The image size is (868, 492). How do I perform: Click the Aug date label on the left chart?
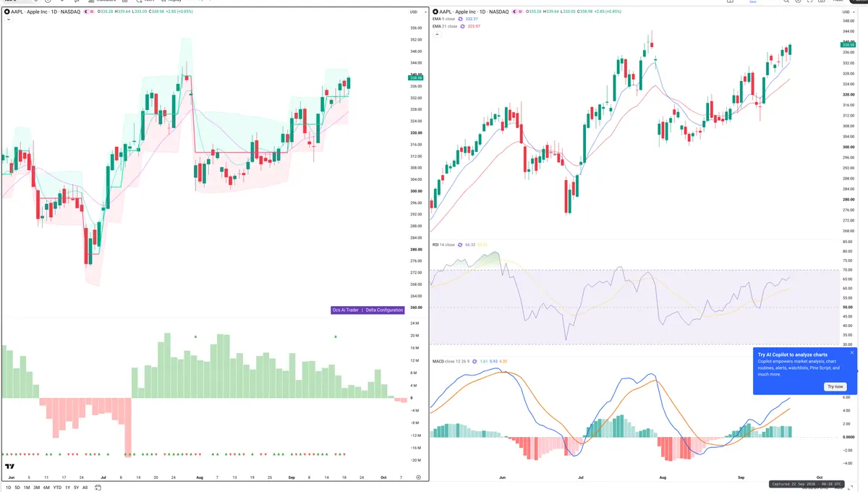[199, 478]
